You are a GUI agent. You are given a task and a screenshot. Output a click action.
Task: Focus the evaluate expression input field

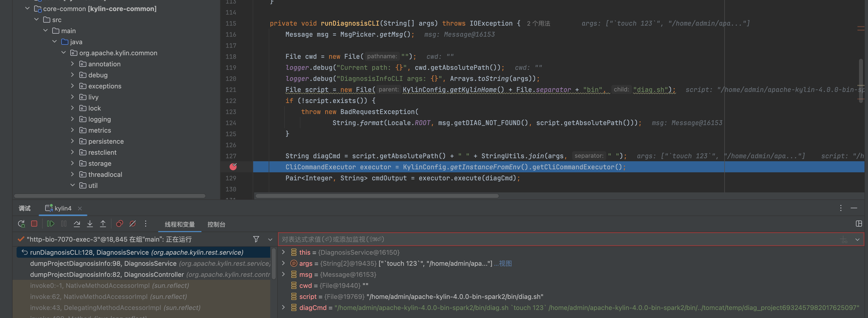(559, 239)
